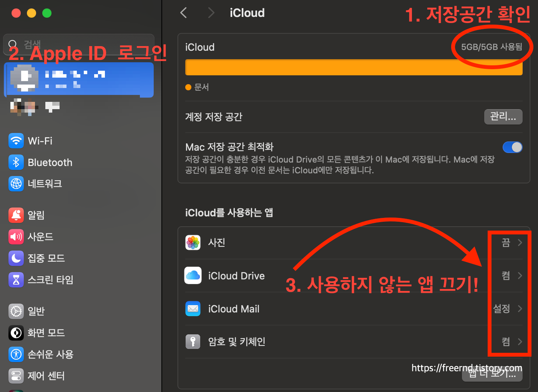Open the 네트워크 settings pane

(79, 184)
